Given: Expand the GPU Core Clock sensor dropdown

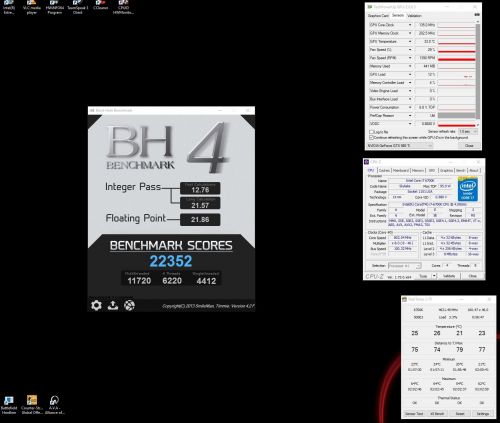Looking at the screenshot, I should (x=410, y=25).
